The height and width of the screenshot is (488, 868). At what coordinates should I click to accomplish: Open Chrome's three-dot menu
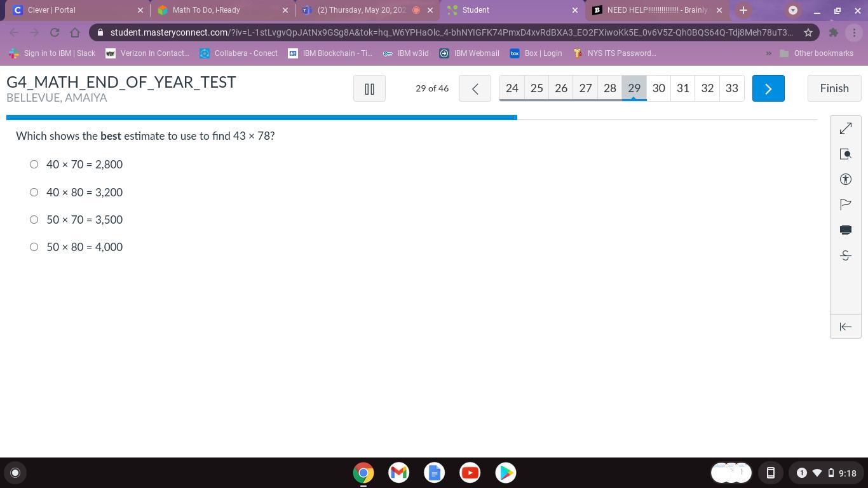click(853, 32)
